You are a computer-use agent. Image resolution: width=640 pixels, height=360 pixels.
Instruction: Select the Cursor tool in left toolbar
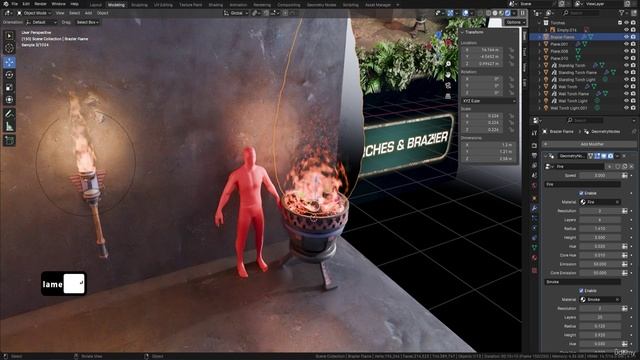coord(9,48)
